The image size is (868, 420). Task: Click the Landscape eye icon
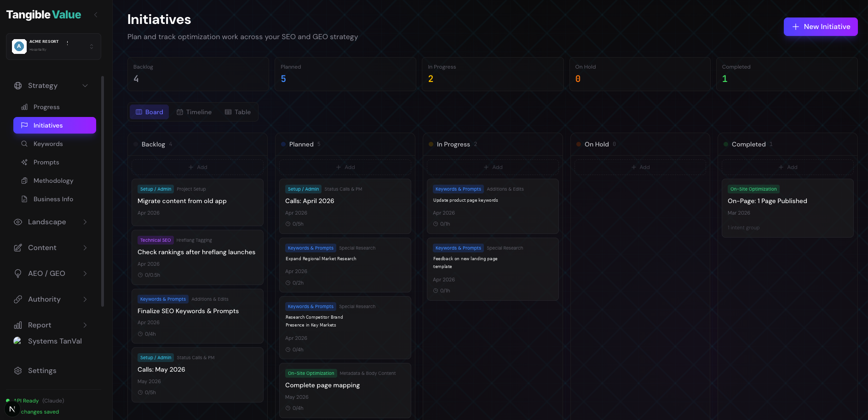[x=18, y=222]
